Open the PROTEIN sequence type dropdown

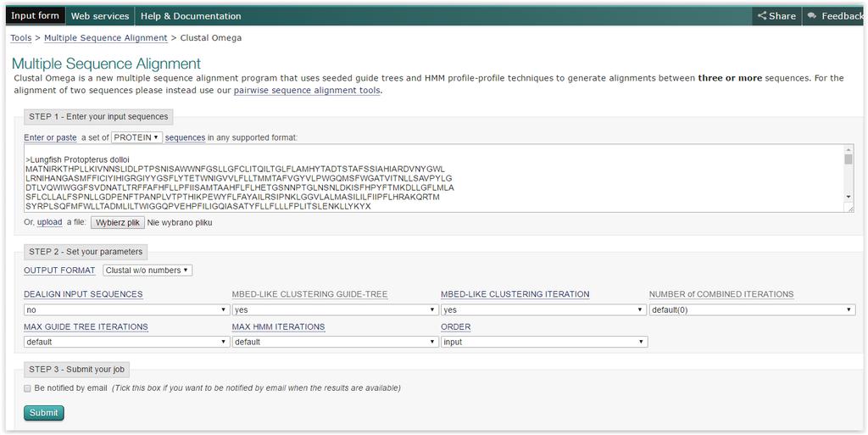click(136, 137)
